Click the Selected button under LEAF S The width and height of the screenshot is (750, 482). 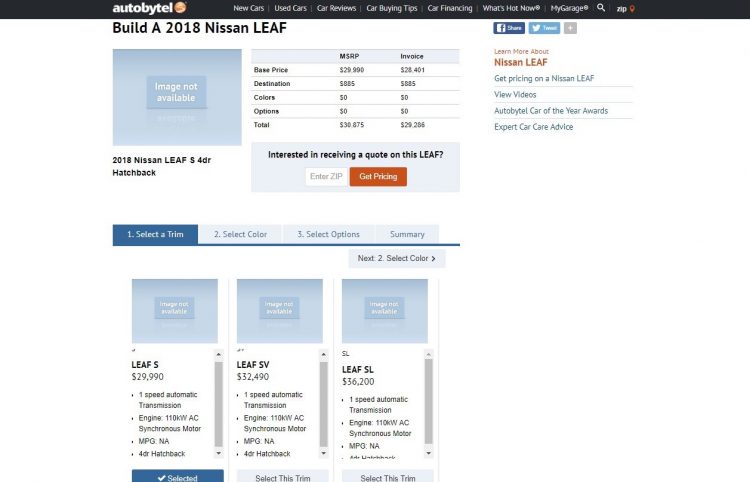pyautogui.click(x=177, y=476)
